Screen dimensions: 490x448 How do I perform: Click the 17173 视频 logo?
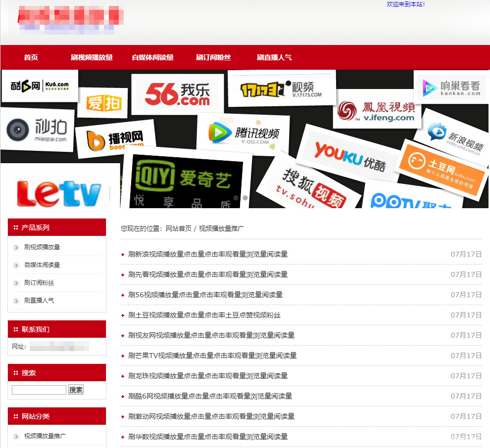pyautogui.click(x=281, y=90)
